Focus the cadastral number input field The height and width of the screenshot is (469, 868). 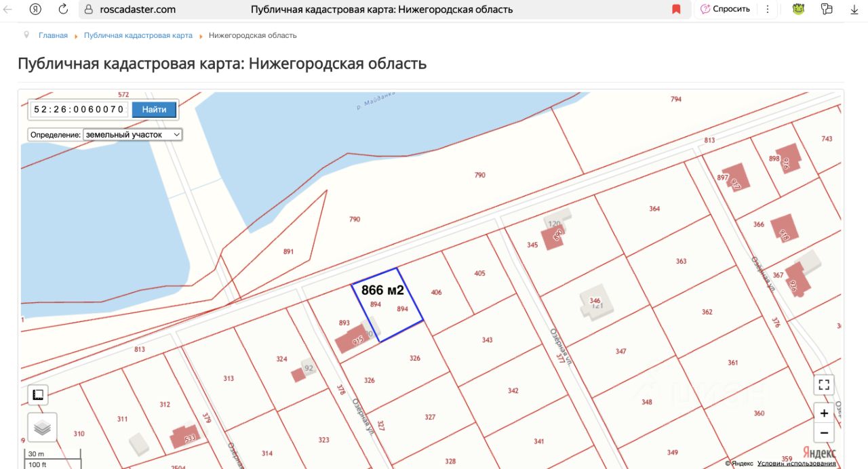(x=79, y=110)
